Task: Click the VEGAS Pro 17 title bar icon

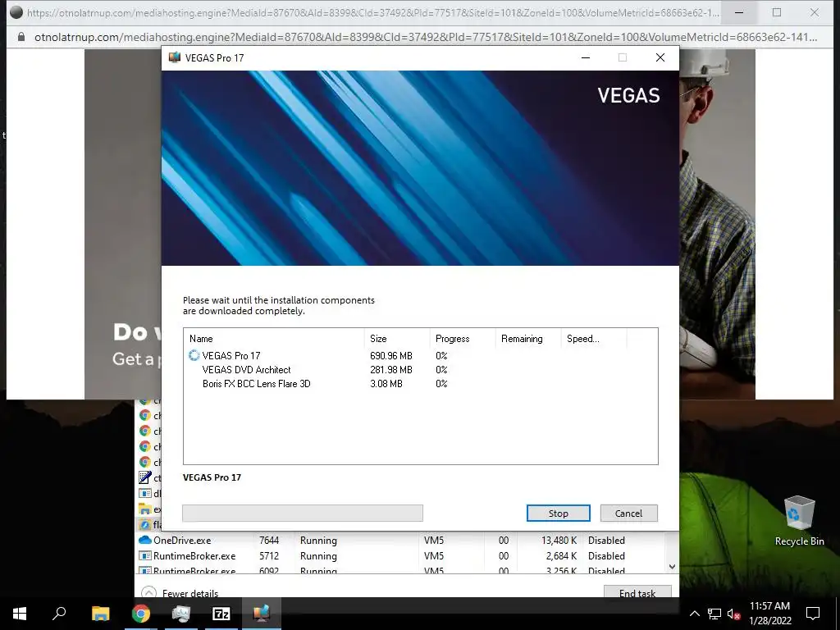Action: 174,57
